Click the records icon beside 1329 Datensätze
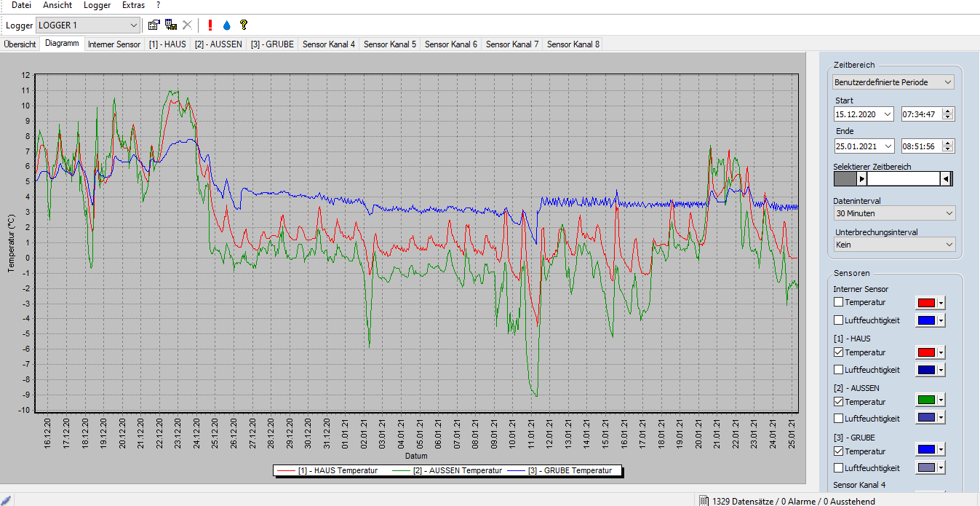 704,501
